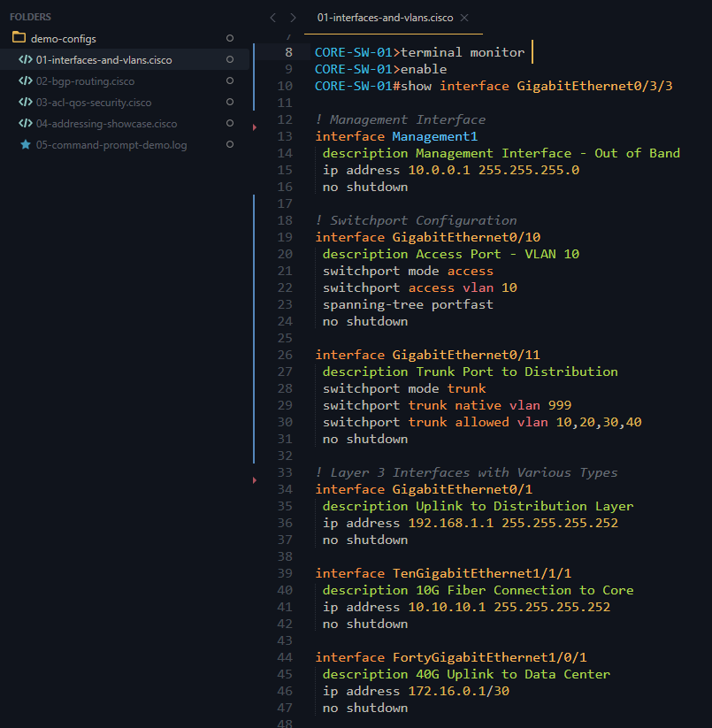The image size is (712, 728).
Task: Click 'GigabitEthernet0/10' interface name
Action: [466, 237]
